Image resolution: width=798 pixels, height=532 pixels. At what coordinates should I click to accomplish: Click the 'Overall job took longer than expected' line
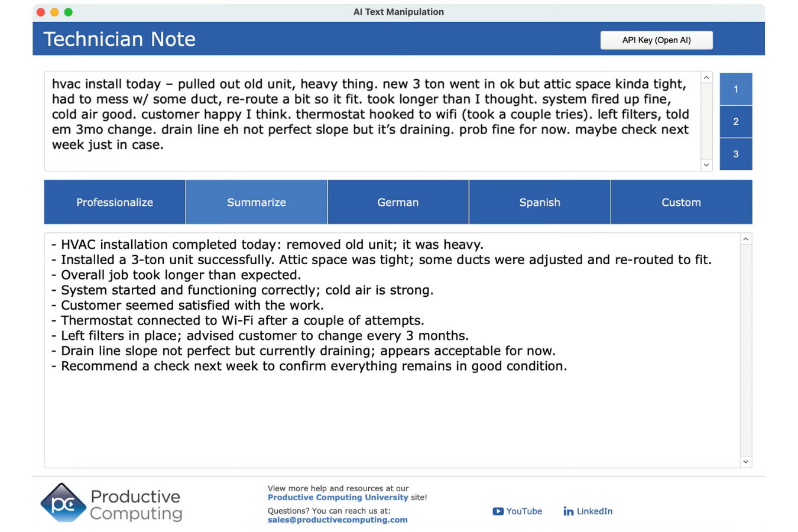click(176, 275)
